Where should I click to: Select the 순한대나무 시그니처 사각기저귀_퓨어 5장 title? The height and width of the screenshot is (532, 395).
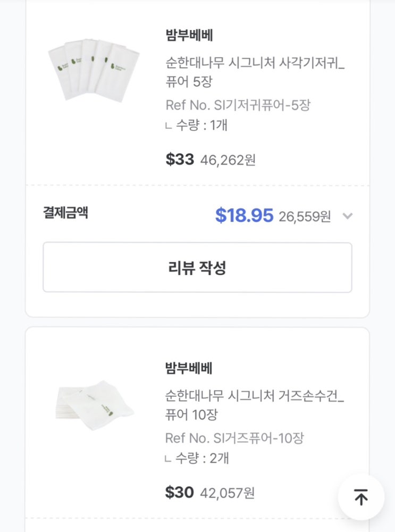[255, 72]
